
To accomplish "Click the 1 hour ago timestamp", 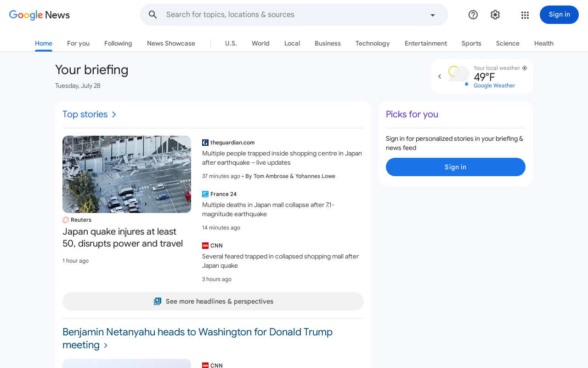I will (x=75, y=261).
